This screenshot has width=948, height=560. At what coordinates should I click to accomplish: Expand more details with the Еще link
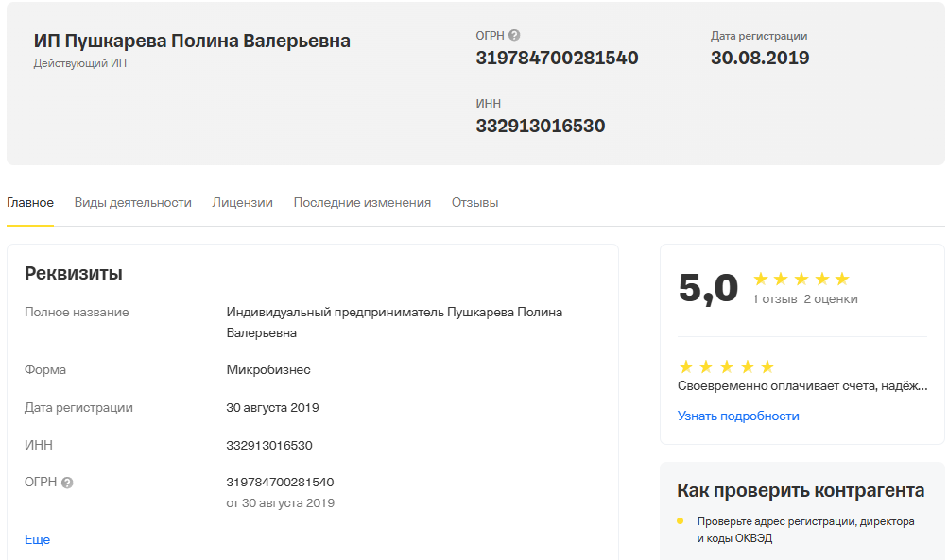(x=36, y=539)
